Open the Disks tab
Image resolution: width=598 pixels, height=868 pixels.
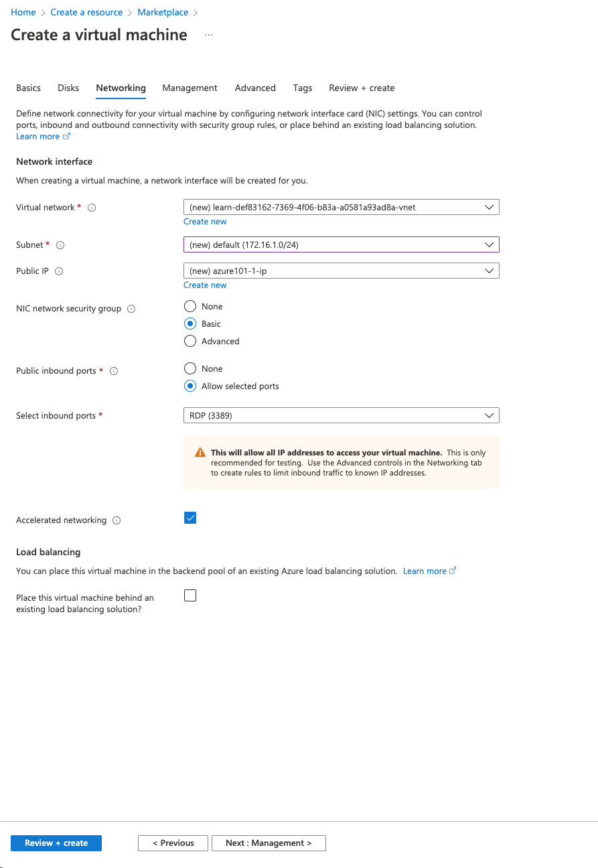coord(68,88)
